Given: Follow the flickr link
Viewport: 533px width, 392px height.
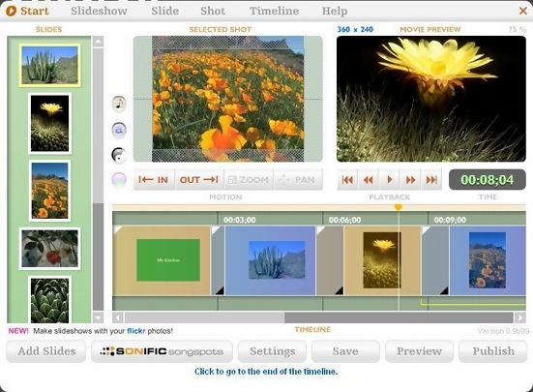Looking at the screenshot, I should pos(136,330).
